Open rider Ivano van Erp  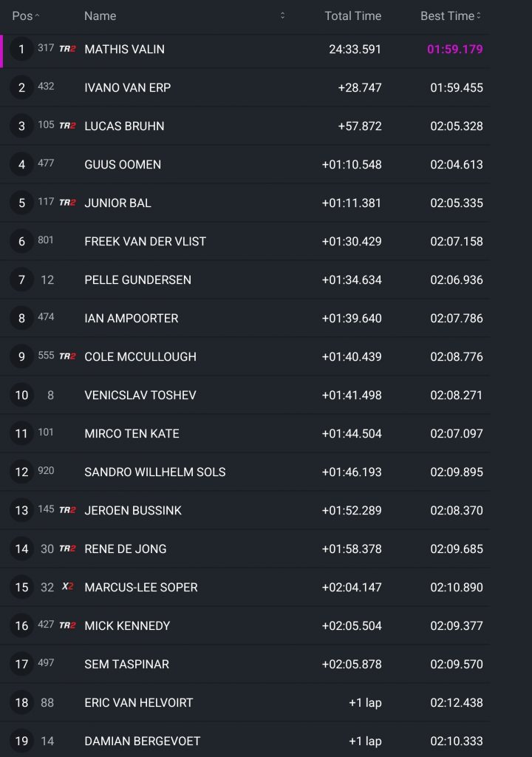point(127,87)
